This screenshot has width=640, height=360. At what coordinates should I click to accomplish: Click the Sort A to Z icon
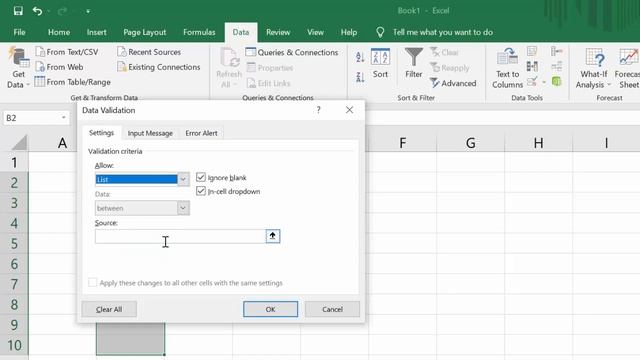tap(360, 57)
